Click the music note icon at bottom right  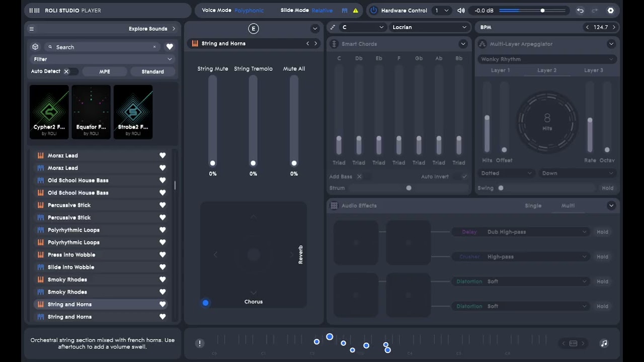[x=604, y=343]
